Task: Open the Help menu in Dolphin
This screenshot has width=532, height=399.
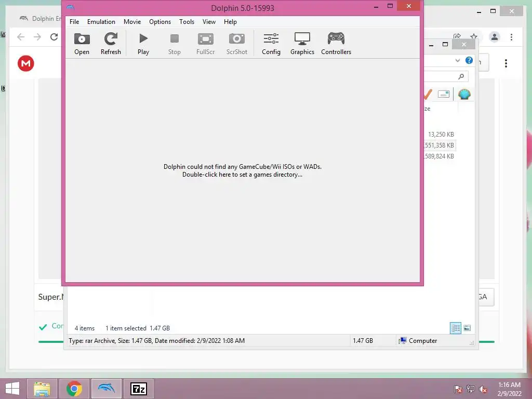Action: tap(230, 22)
